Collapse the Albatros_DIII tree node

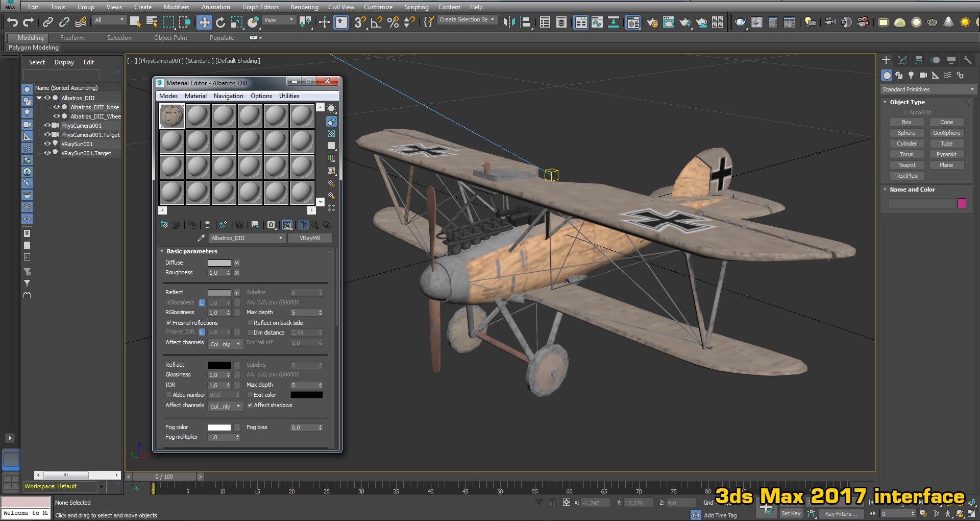click(x=39, y=98)
